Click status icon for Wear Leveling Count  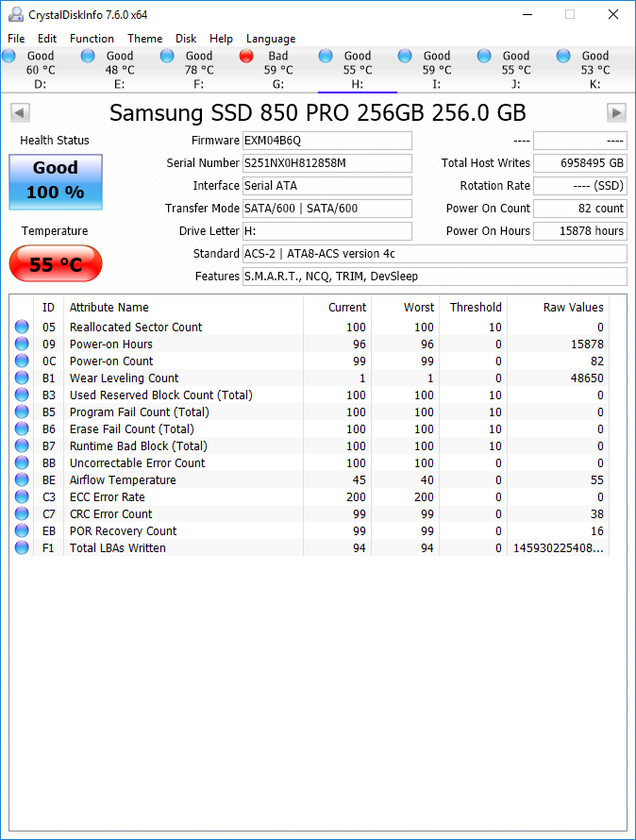pyautogui.click(x=22, y=378)
